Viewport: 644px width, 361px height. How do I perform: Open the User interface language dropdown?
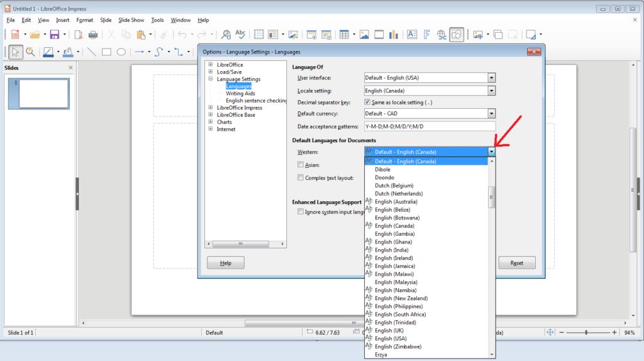(491, 78)
